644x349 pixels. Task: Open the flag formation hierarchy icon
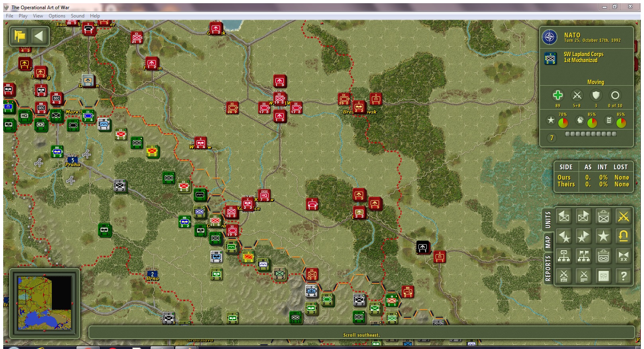tap(583, 256)
